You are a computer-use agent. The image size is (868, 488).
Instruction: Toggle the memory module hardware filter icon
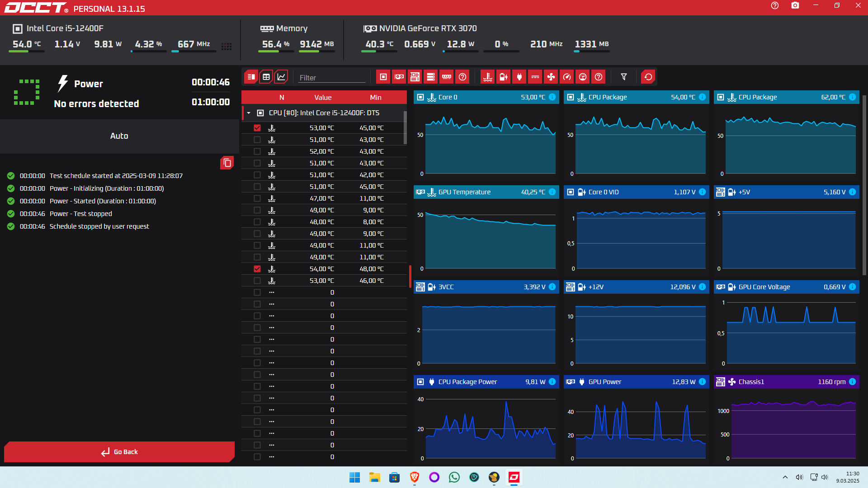point(447,77)
